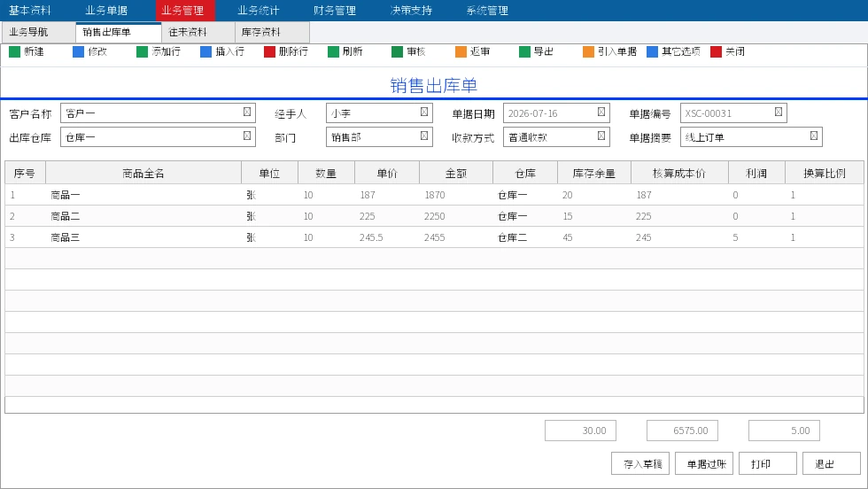
Task: Click the 客户名称 input field
Action: [x=158, y=113]
